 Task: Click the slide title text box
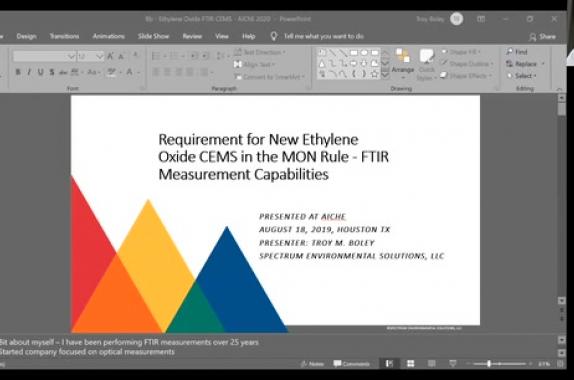[273, 157]
